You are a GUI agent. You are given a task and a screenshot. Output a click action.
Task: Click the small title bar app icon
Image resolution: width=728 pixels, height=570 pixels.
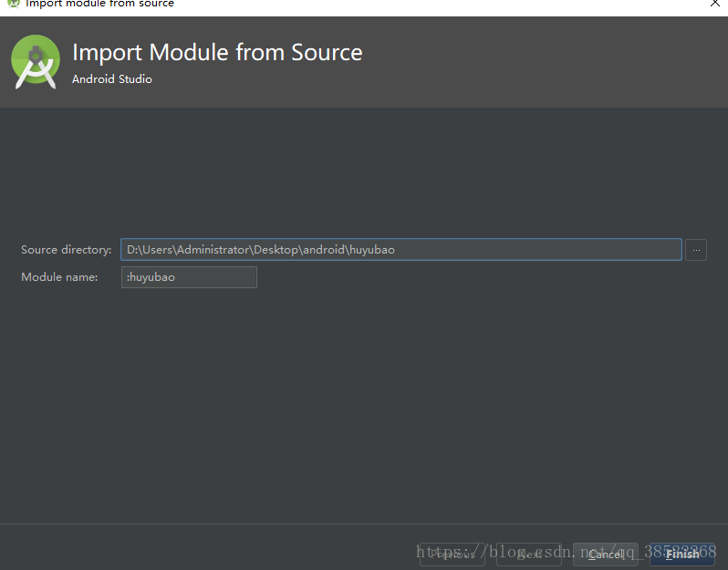[x=13, y=4]
